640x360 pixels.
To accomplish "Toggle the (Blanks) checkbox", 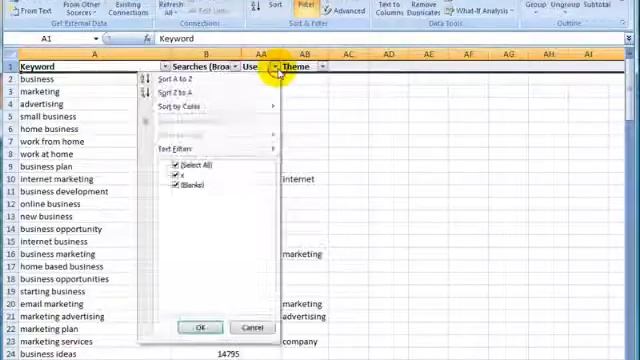I will (x=176, y=185).
